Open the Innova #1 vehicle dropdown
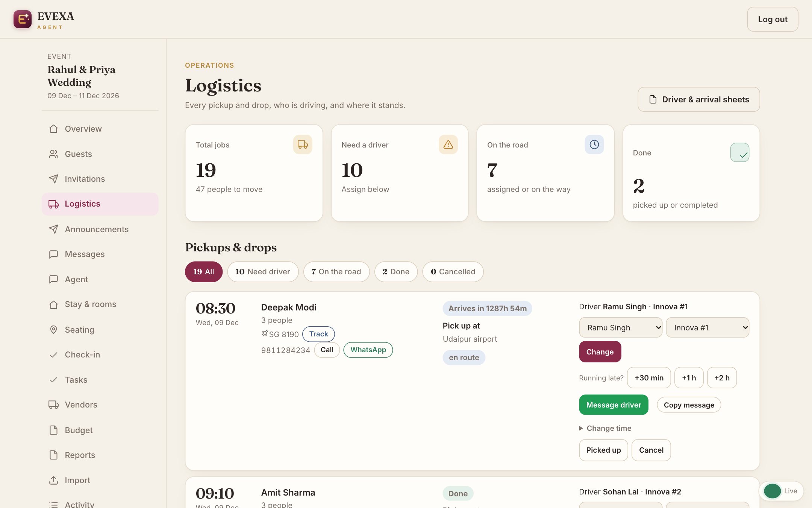This screenshot has width=812, height=508. pos(707,327)
